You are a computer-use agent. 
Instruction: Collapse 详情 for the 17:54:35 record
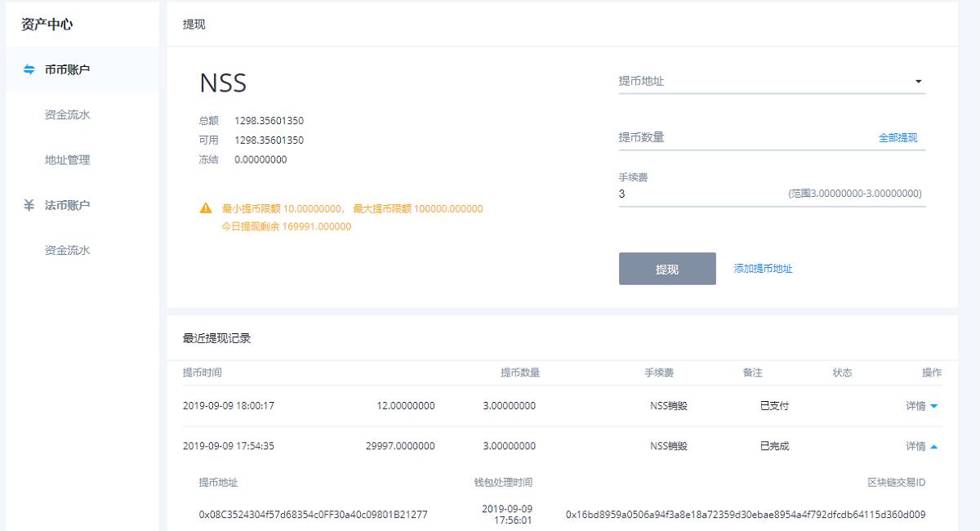coord(922,446)
